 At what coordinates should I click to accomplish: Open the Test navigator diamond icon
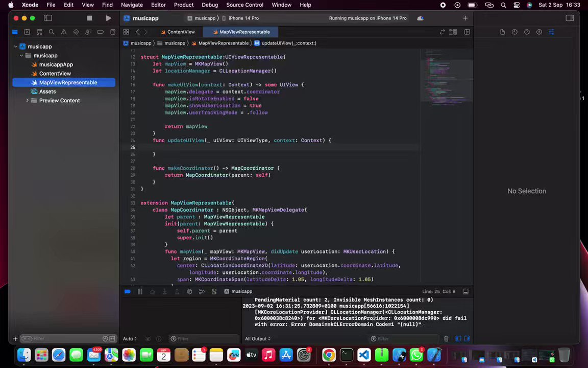click(76, 32)
